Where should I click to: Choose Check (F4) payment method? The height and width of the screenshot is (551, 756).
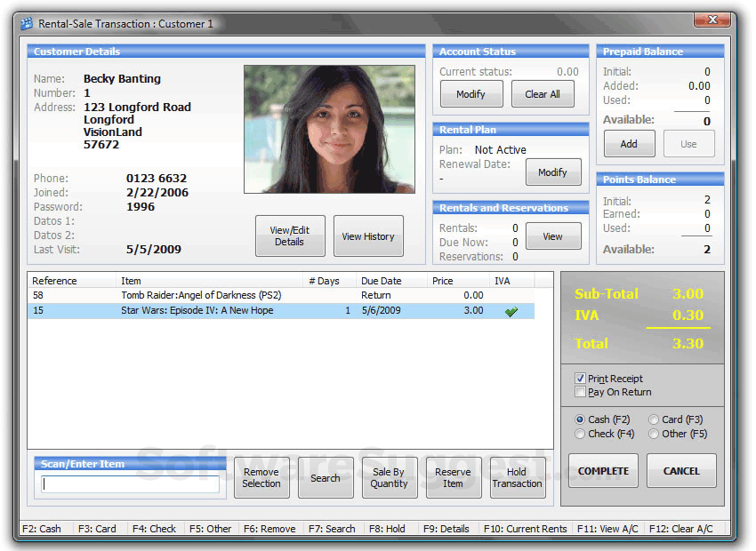[x=581, y=434]
